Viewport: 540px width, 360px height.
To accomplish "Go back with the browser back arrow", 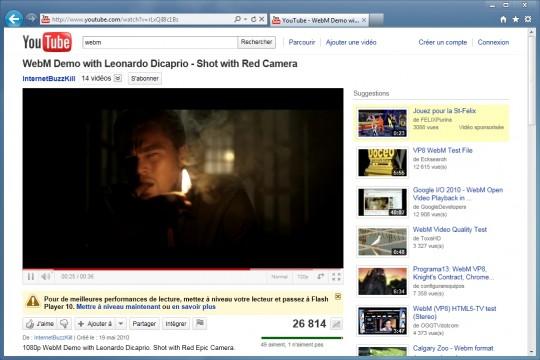I will (14, 19).
